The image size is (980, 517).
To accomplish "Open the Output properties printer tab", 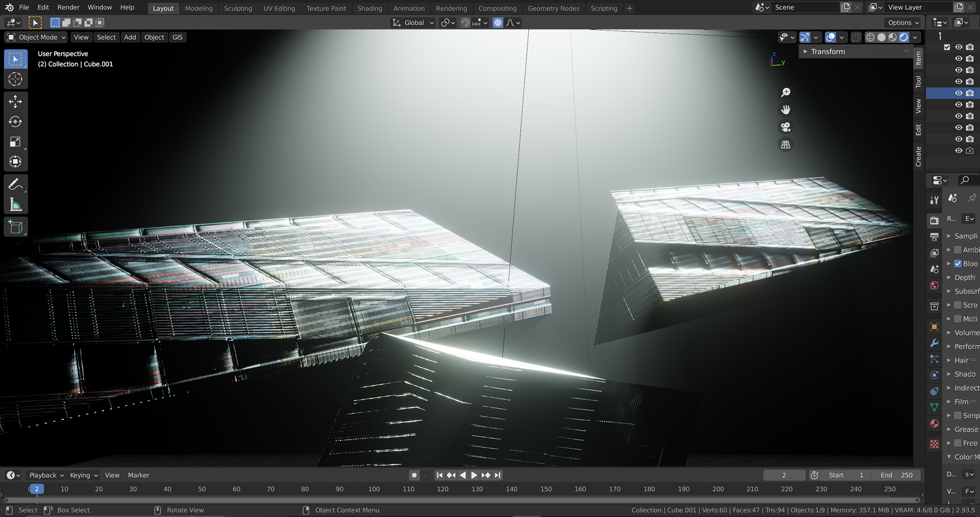I will tap(934, 237).
